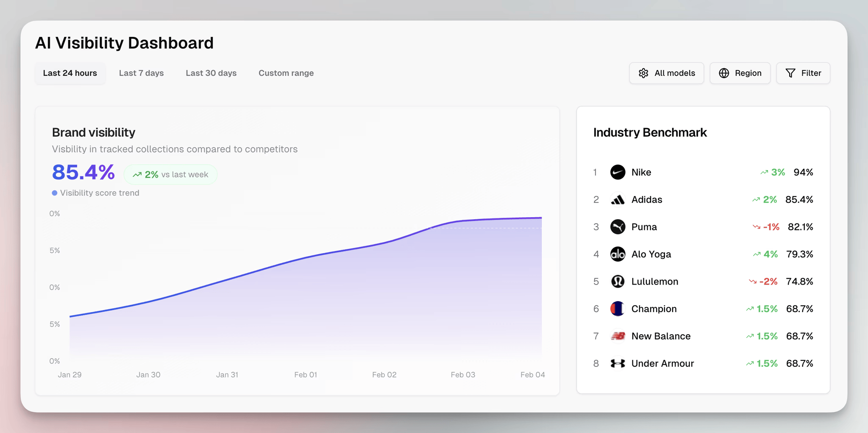This screenshot has width=868, height=433.
Task: Click the Alo Yoga logo
Action: pyautogui.click(x=618, y=254)
